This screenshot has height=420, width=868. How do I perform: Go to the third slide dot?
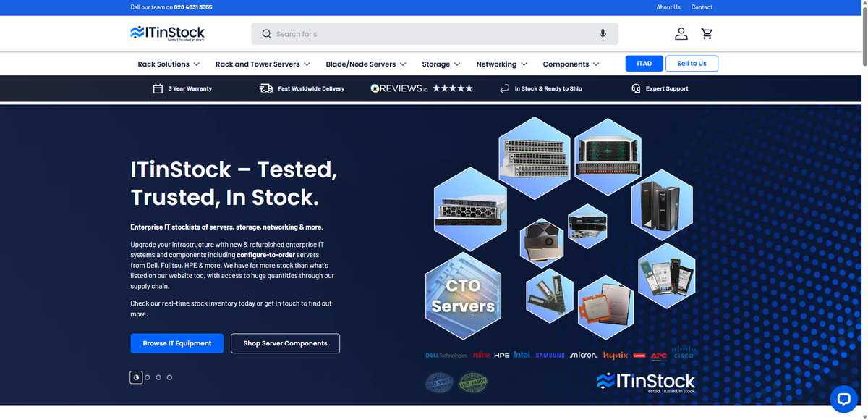(158, 377)
